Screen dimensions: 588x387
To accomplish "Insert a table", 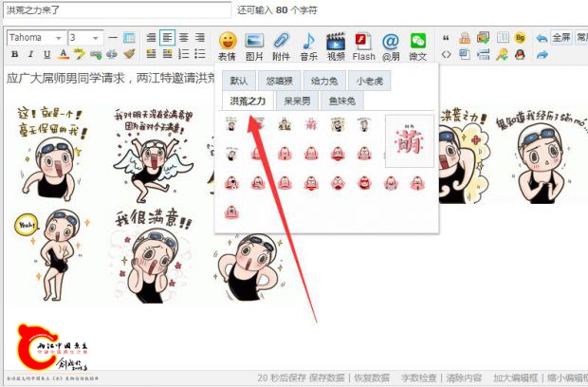I will pyautogui.click(x=129, y=38).
